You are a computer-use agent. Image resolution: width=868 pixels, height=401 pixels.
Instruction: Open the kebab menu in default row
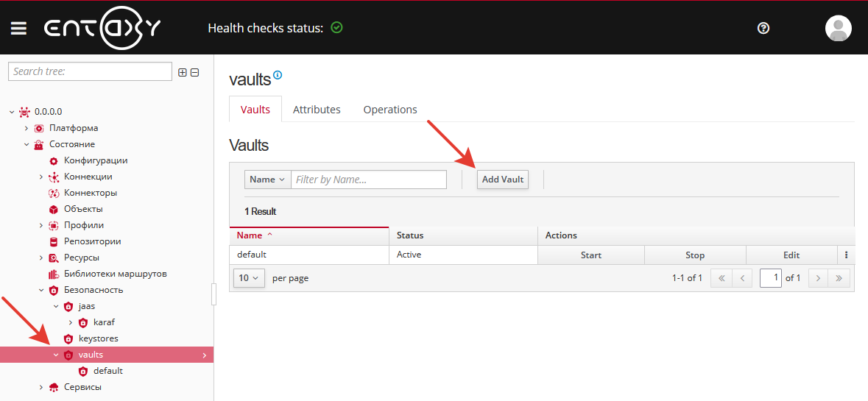[846, 255]
